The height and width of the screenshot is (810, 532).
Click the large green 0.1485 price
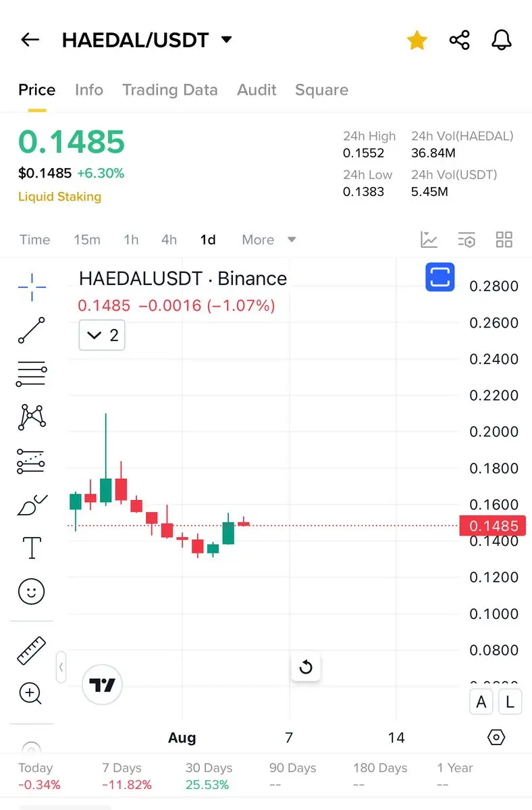pyautogui.click(x=72, y=142)
